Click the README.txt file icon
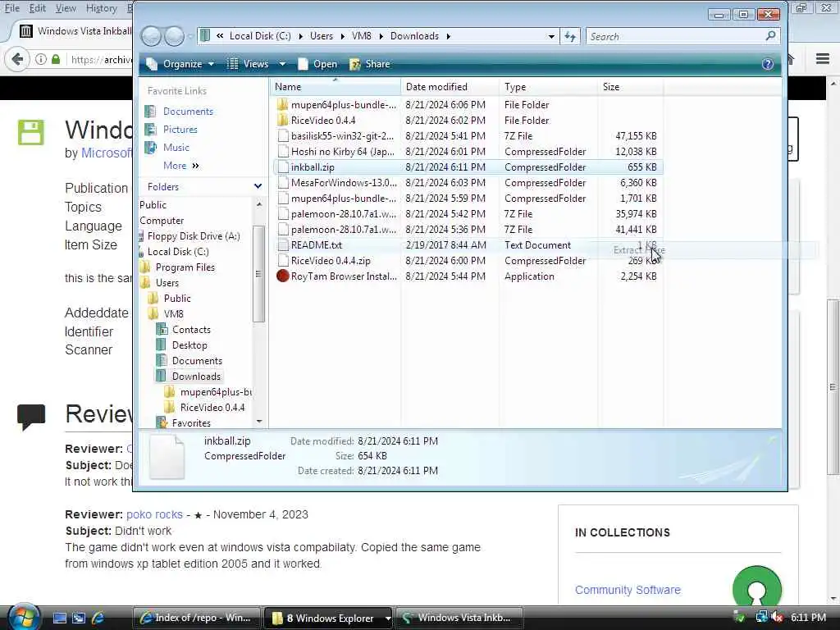 point(283,244)
